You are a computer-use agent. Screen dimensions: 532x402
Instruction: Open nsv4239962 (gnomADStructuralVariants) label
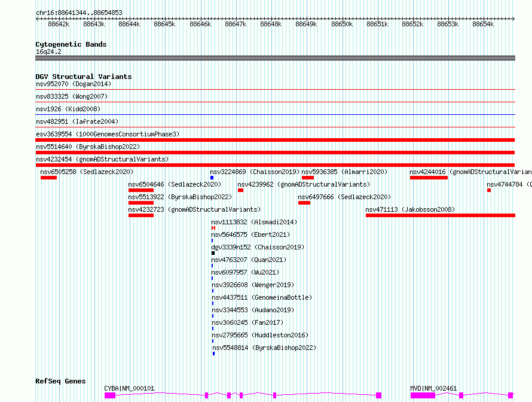pos(304,184)
